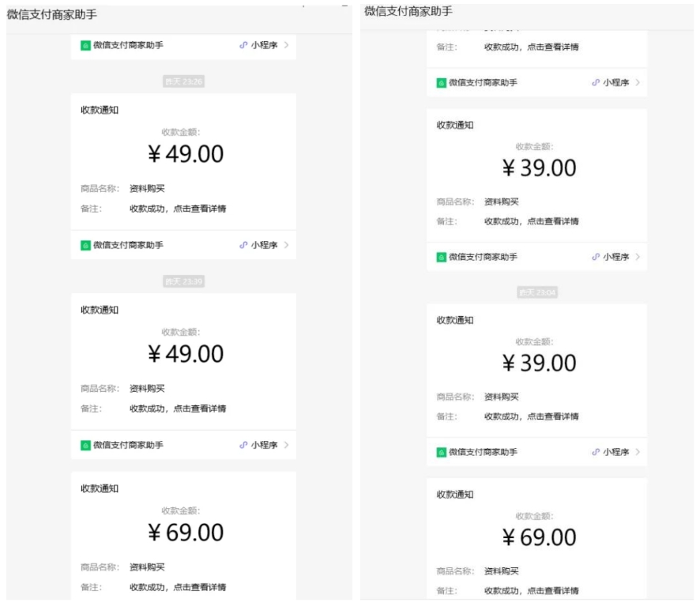
Task: Click 微信支付商家助手 text in 23:39 card footer
Action: (128, 446)
